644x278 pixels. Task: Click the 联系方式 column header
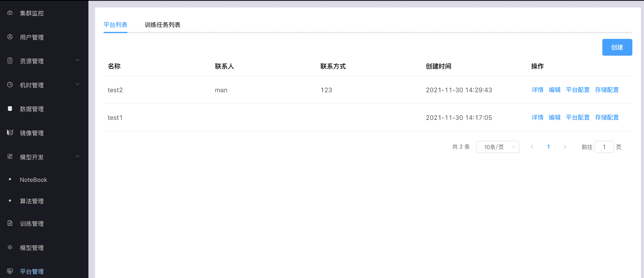[333, 66]
